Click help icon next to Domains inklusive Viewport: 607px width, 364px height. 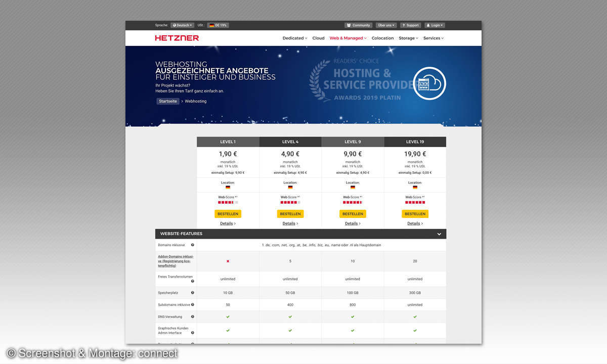point(192,245)
